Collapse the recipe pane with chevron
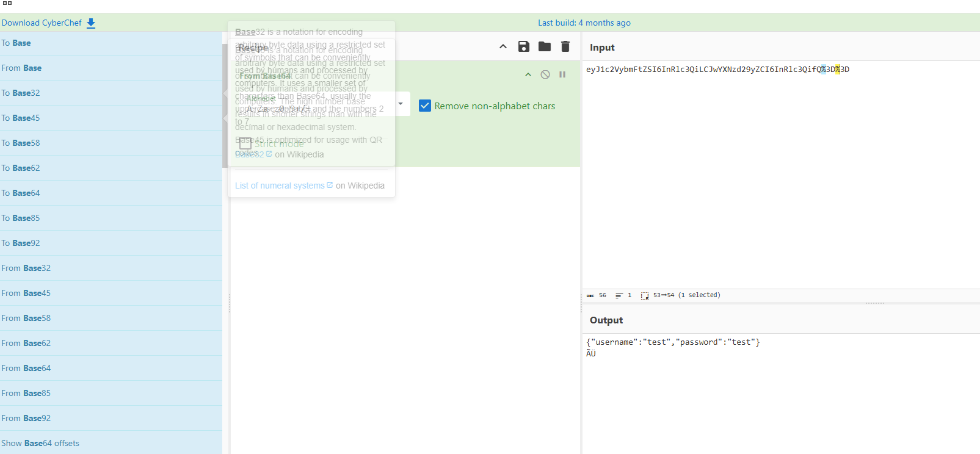 (503, 47)
